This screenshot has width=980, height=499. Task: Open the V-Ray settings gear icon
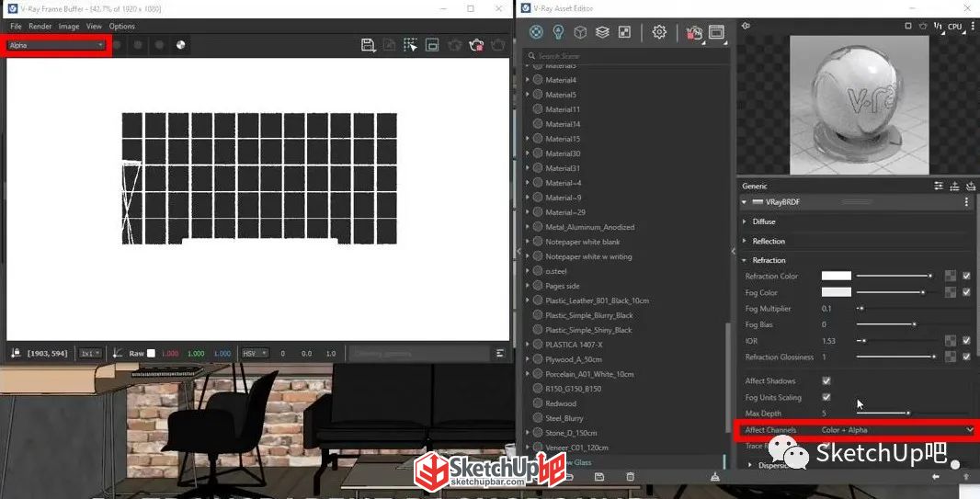click(659, 32)
